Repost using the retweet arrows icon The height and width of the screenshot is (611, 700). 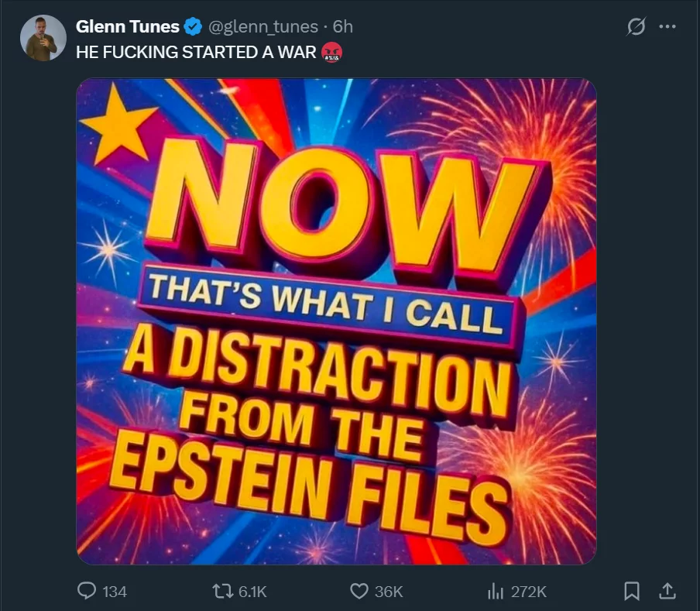(x=221, y=591)
